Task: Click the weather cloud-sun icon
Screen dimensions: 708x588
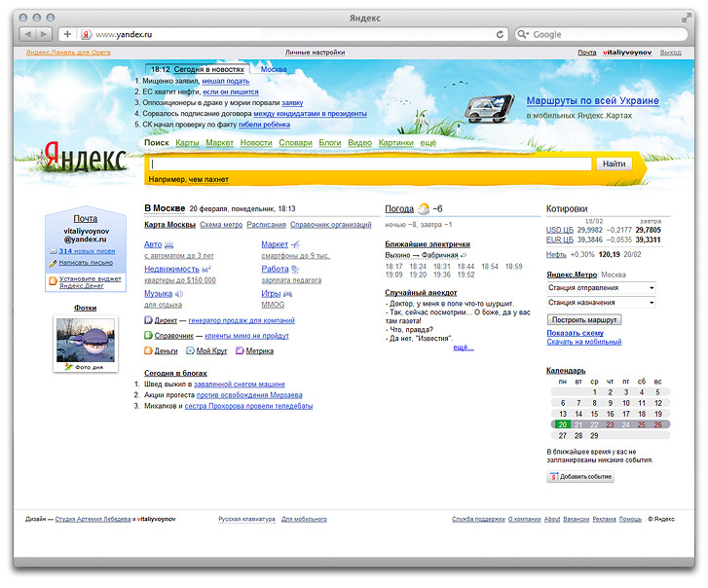Action: pyautogui.click(x=424, y=208)
